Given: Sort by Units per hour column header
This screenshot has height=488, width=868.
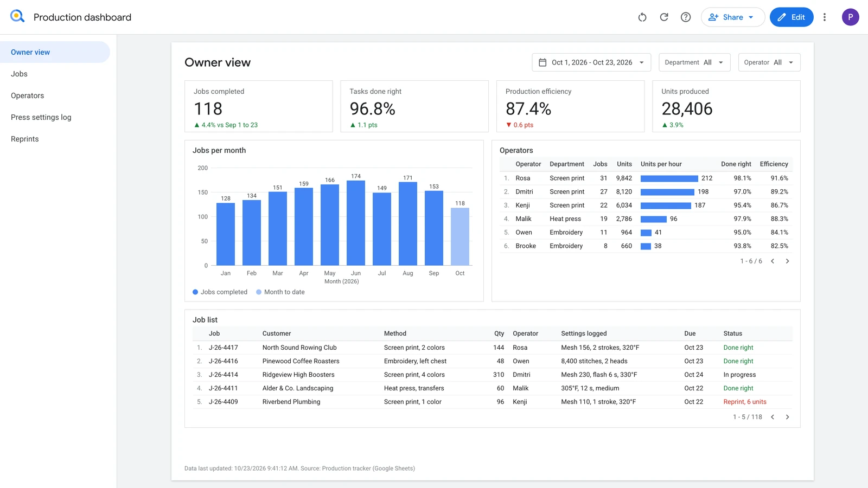Looking at the screenshot, I should 661,164.
